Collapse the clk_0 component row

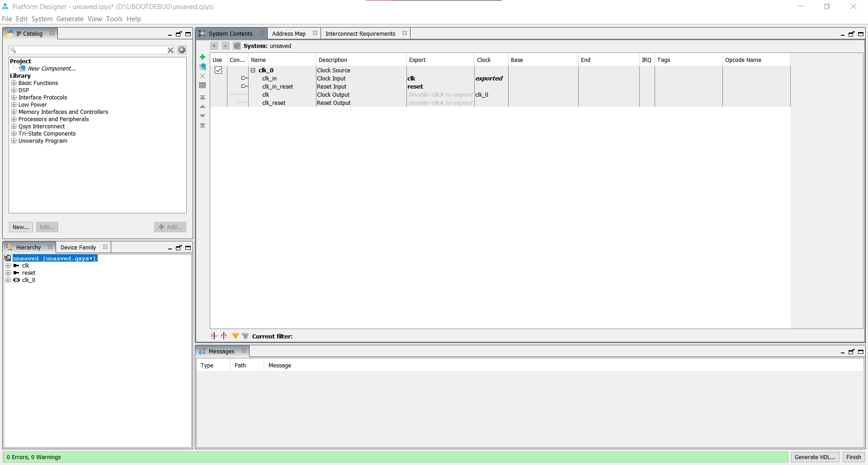pyautogui.click(x=253, y=70)
